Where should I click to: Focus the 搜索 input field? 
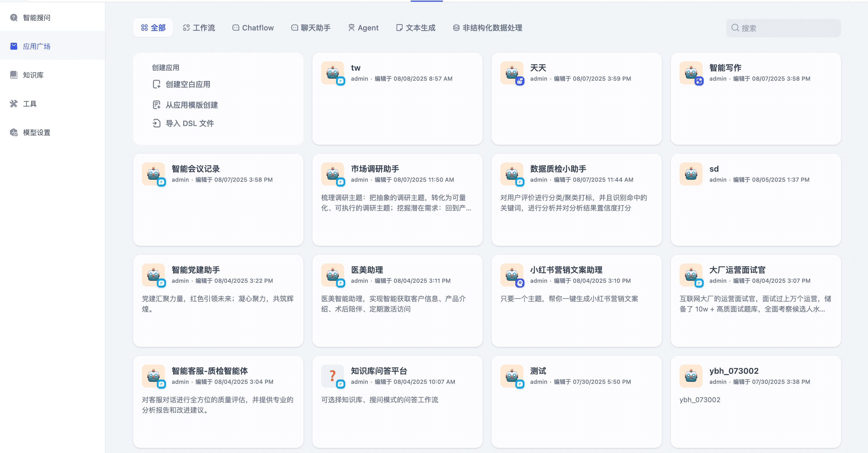788,28
